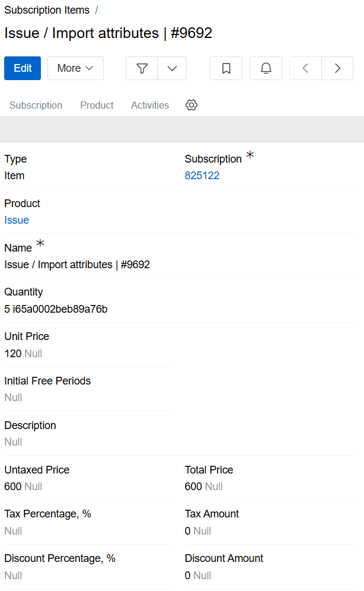This screenshot has height=591, width=364.
Task: Open the More actions dropdown
Action: point(75,68)
